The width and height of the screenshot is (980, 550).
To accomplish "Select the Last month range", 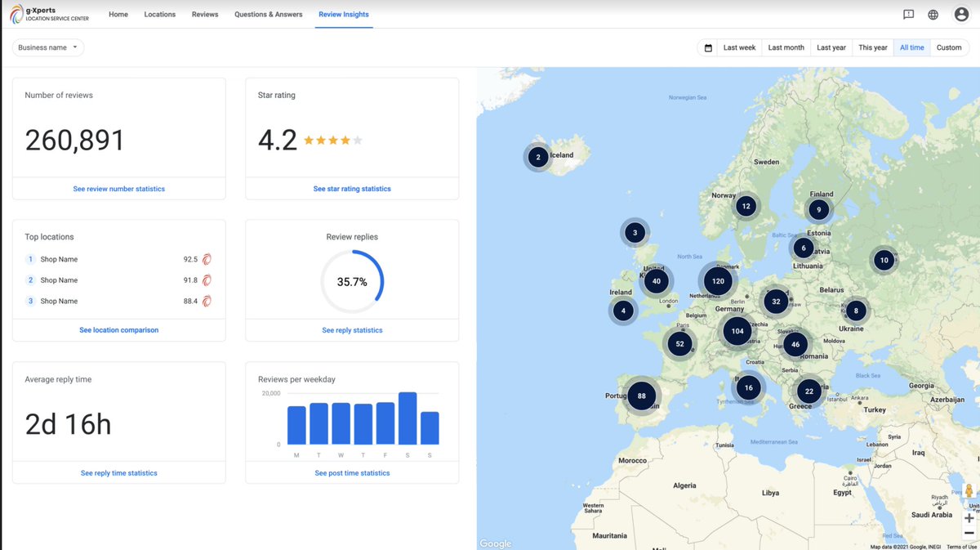I will [x=786, y=47].
